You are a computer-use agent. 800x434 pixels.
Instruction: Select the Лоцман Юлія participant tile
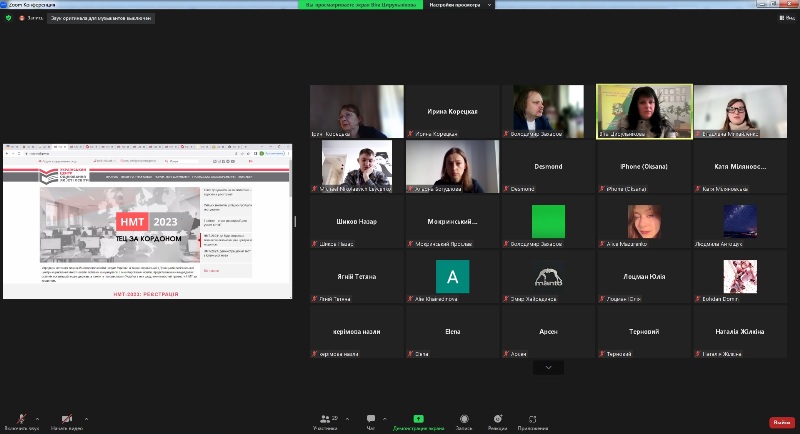pos(644,277)
